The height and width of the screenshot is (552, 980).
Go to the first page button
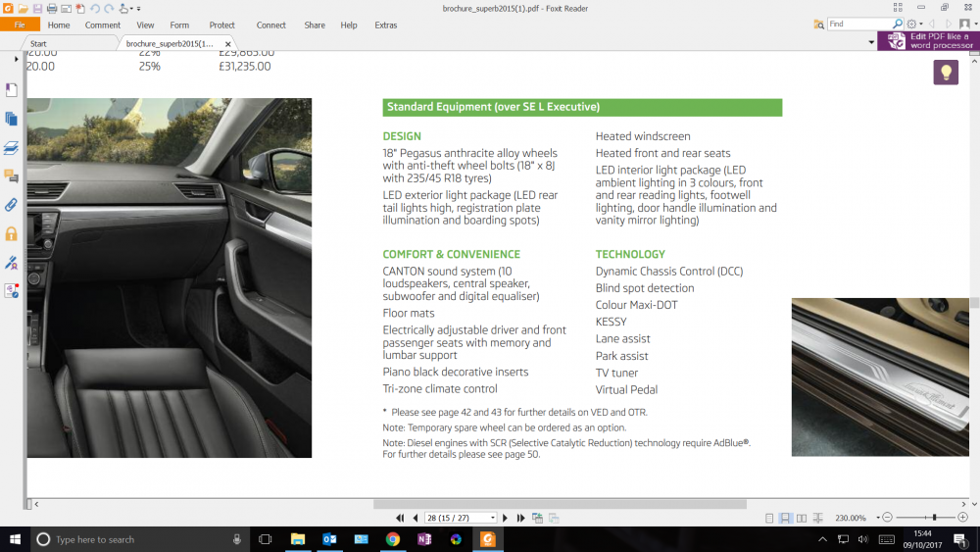[x=400, y=518]
